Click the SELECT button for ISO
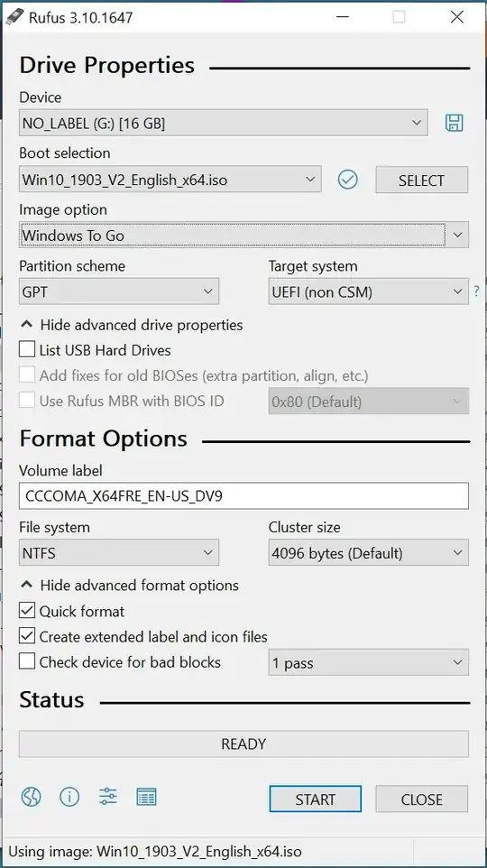Image resolution: width=487 pixels, height=868 pixels. pyautogui.click(x=422, y=180)
